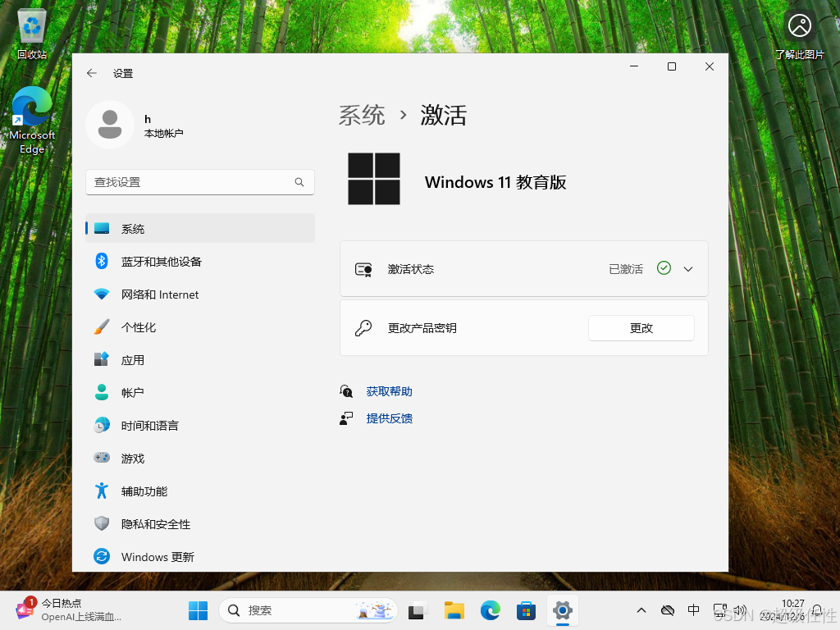
Task: Maximize the Settings window
Action: pyautogui.click(x=672, y=66)
